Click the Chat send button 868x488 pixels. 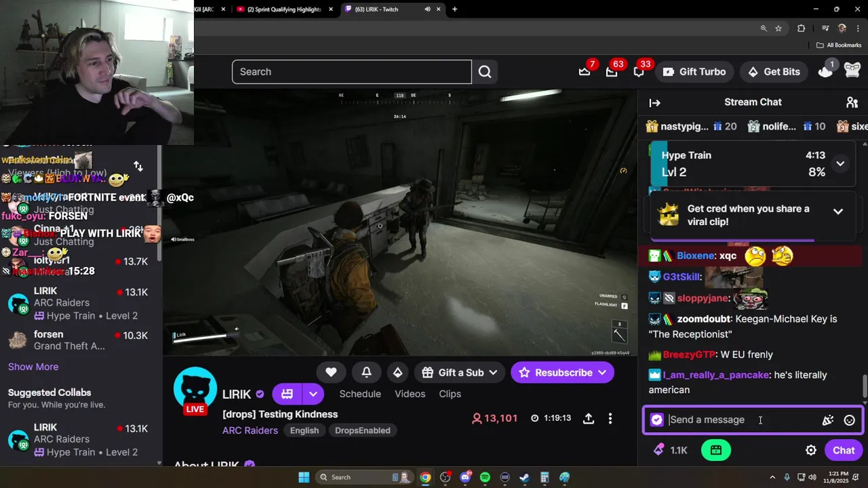(x=844, y=451)
